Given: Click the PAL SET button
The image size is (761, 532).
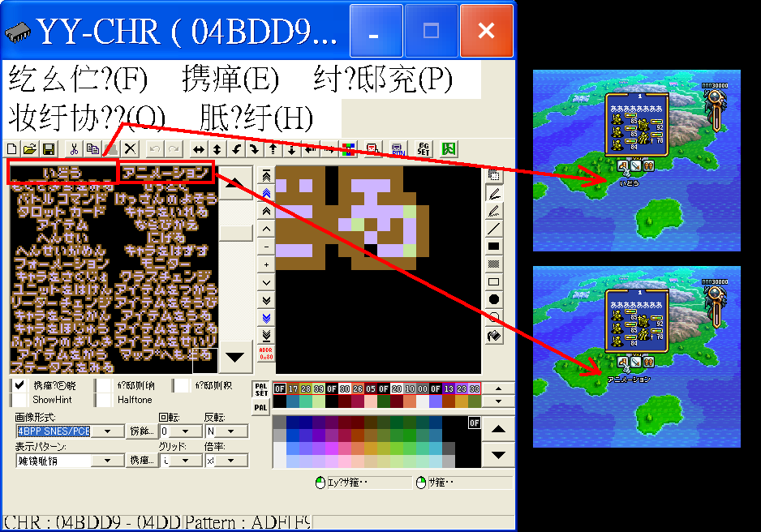Looking at the screenshot, I should [x=261, y=390].
